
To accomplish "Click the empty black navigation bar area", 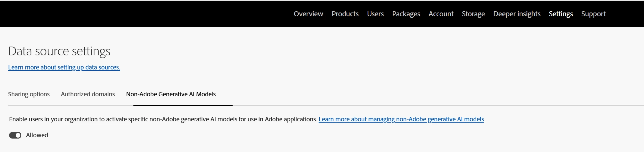I will click(x=141, y=14).
